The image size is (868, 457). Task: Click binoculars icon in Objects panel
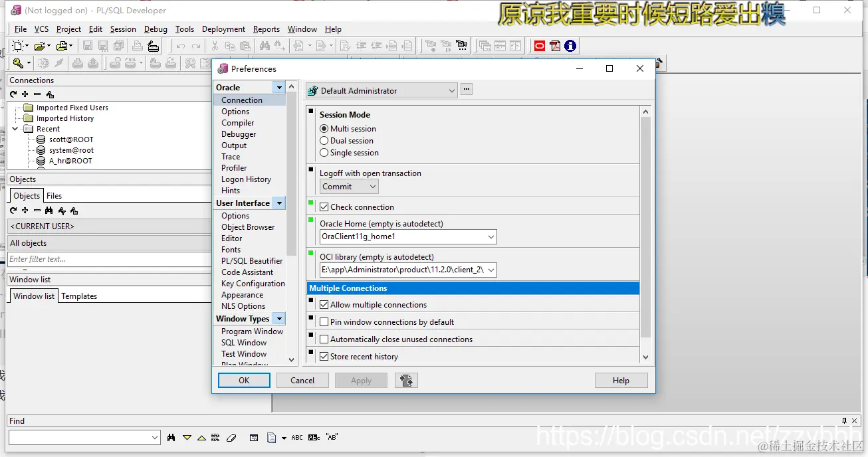click(x=49, y=211)
